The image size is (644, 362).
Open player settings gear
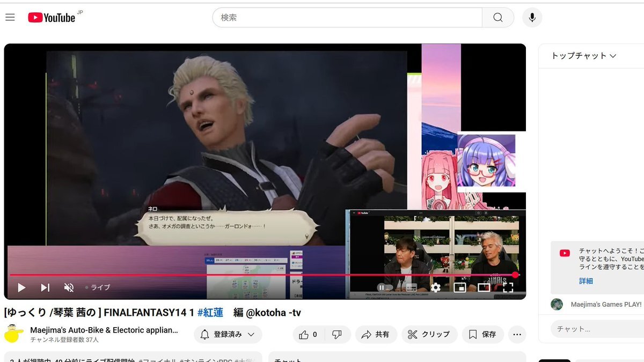pos(436,287)
